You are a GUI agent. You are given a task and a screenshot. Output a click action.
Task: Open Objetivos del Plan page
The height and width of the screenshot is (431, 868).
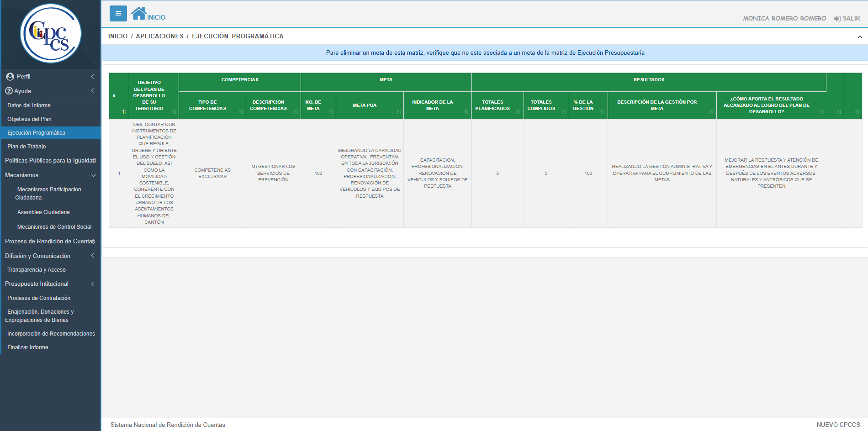pyautogui.click(x=29, y=119)
